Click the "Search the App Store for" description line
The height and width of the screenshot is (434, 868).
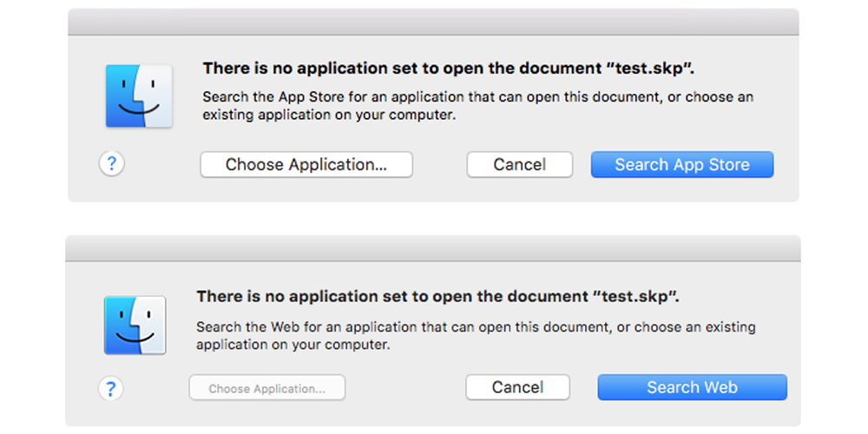pos(477,97)
